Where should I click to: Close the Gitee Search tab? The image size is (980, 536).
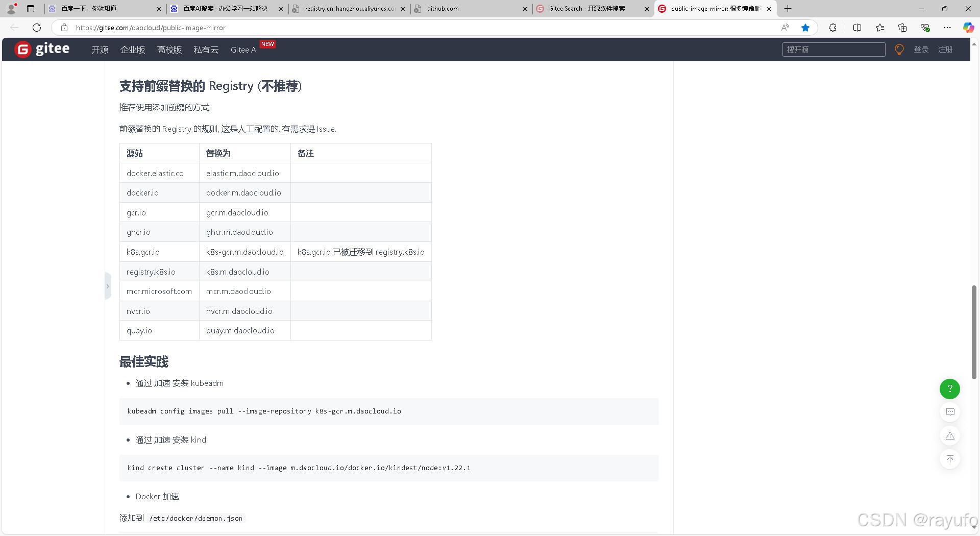(x=647, y=9)
